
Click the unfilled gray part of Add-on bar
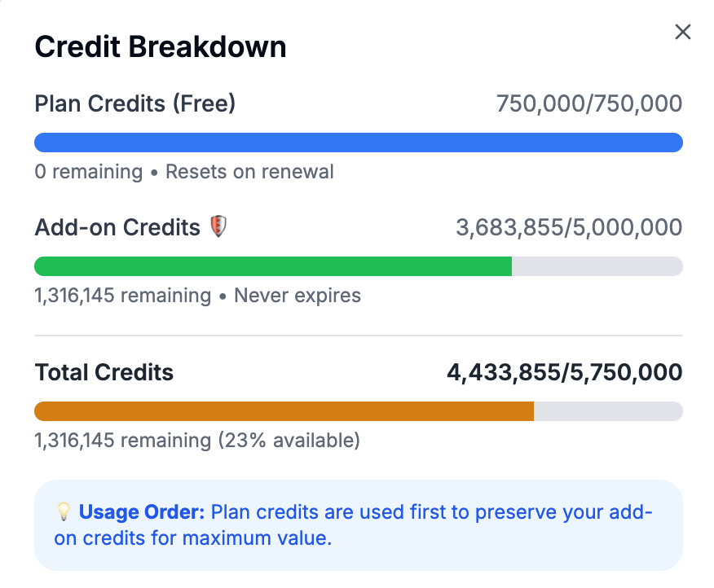(597, 266)
